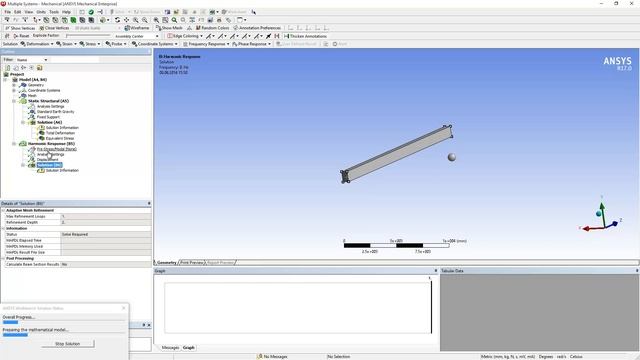640x360 pixels.
Task: Open the Assembly Center dropdown
Action: pyautogui.click(x=136, y=36)
